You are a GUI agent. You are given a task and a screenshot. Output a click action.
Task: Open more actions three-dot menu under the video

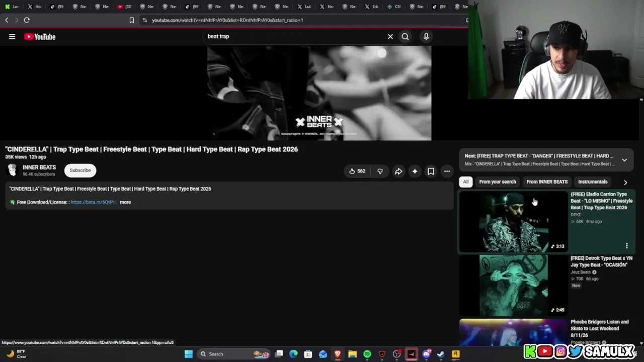click(x=447, y=171)
